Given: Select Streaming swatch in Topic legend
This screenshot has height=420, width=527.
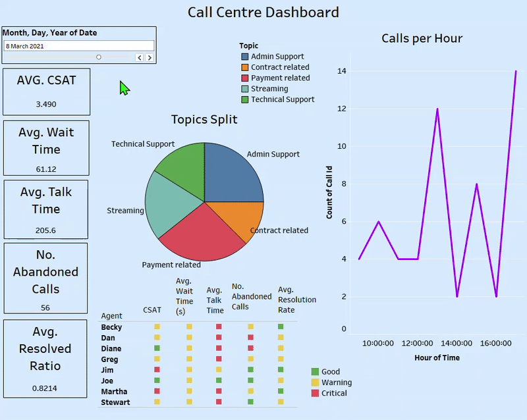Looking at the screenshot, I should [245, 89].
